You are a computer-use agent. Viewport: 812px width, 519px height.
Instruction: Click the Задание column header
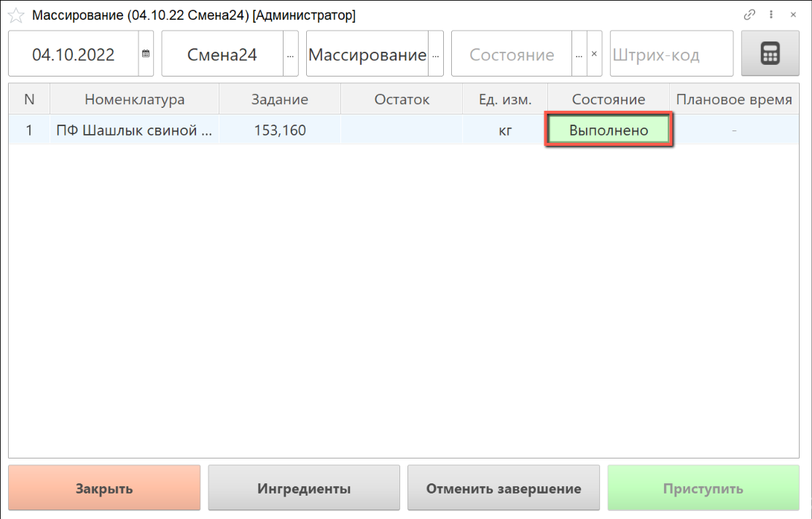(x=279, y=100)
